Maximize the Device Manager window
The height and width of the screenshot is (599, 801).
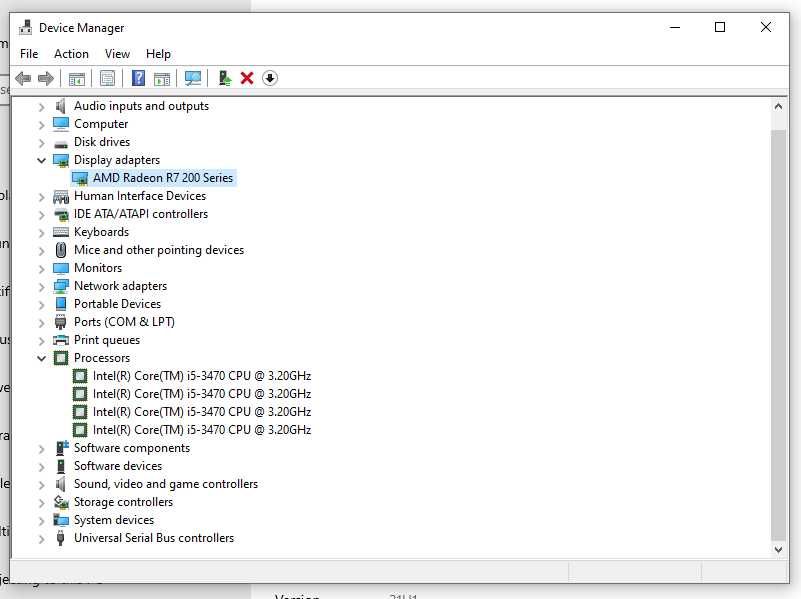point(720,27)
